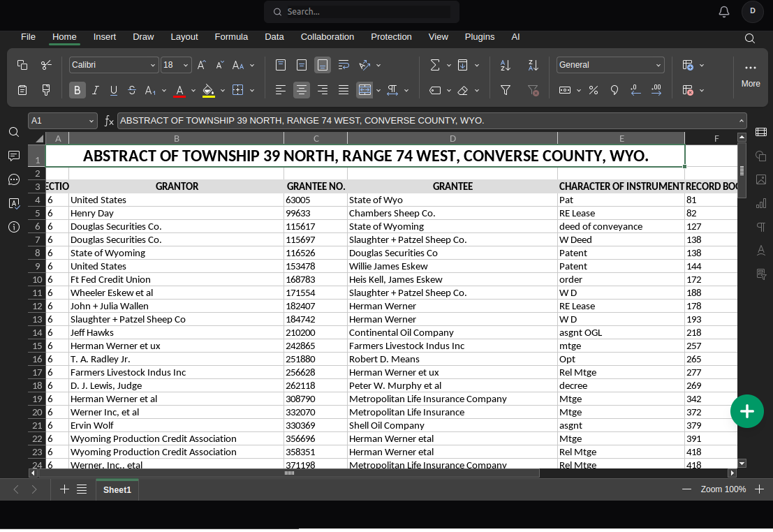Click the Increment font size icon

pos(201,65)
